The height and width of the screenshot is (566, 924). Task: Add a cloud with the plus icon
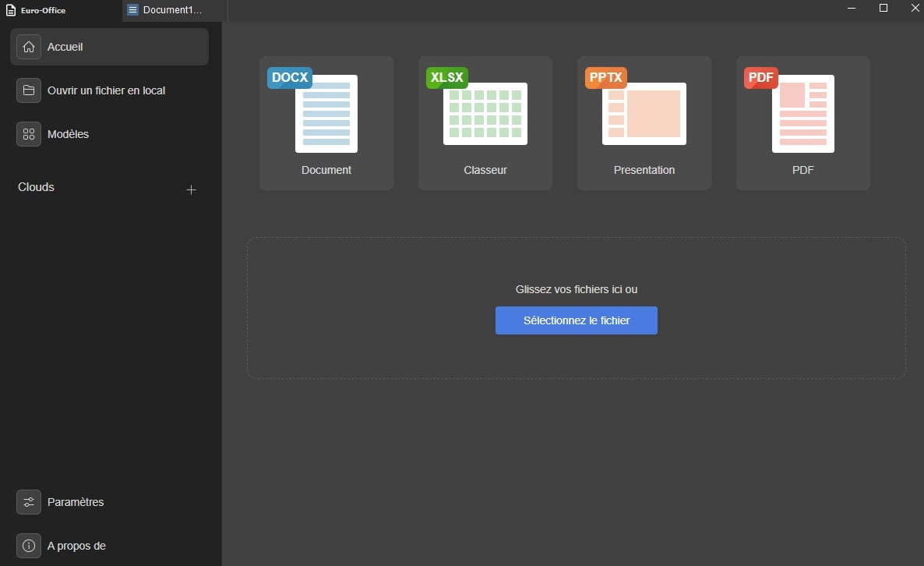pyautogui.click(x=191, y=189)
